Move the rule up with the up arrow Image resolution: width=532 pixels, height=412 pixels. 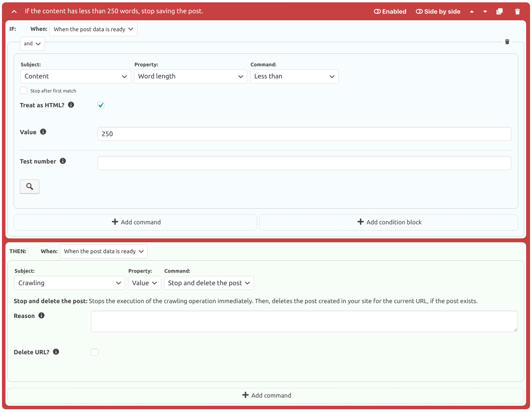click(x=472, y=12)
